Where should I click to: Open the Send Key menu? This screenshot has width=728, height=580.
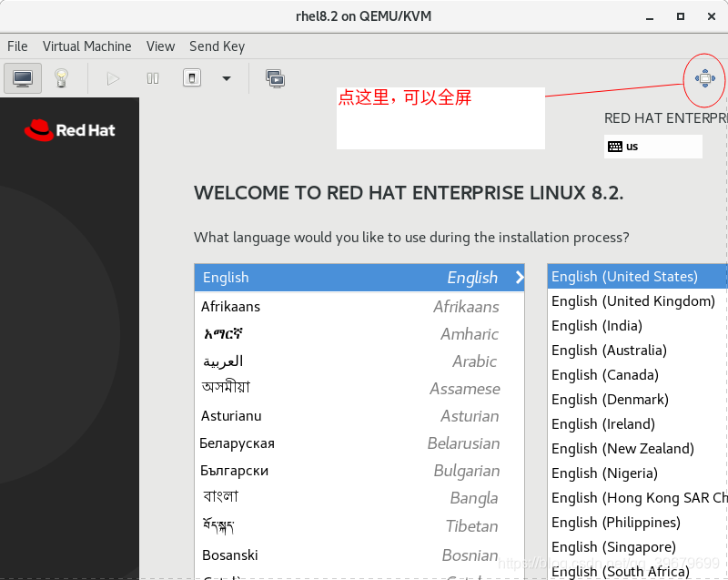pyautogui.click(x=217, y=46)
